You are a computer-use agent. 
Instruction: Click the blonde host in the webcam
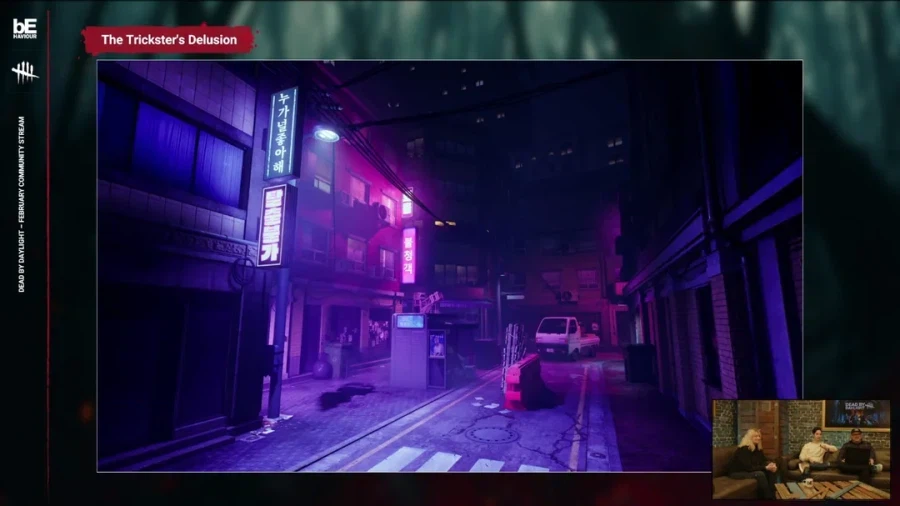pyautogui.click(x=749, y=456)
